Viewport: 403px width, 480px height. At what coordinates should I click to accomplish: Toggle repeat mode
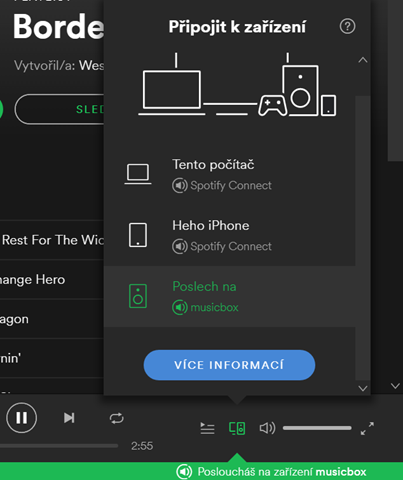pyautogui.click(x=116, y=418)
